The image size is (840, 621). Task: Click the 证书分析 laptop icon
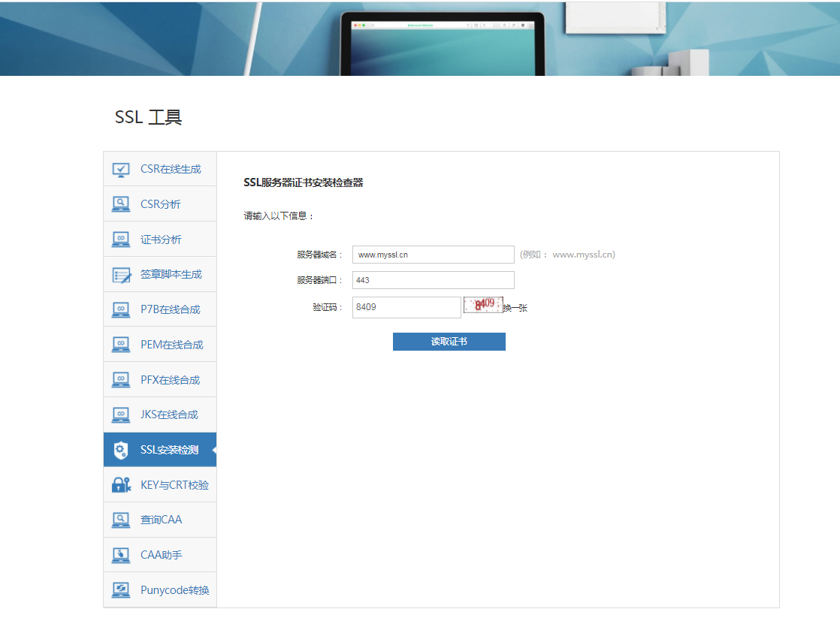(x=121, y=240)
